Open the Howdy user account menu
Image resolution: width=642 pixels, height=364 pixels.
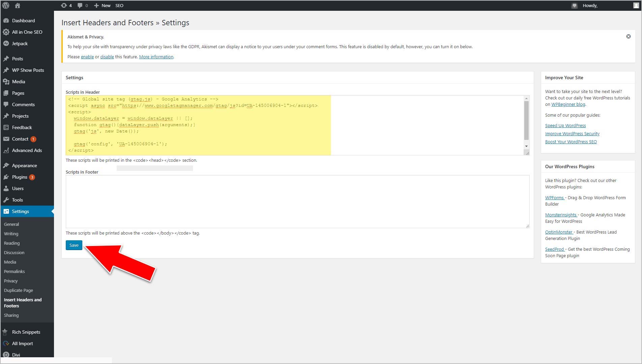click(590, 5)
